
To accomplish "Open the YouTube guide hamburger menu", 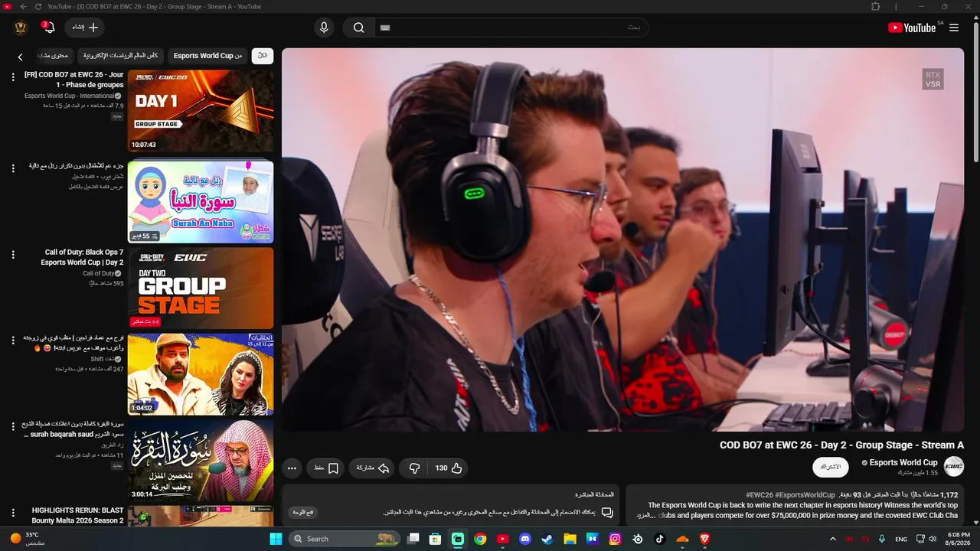I will [x=954, y=28].
